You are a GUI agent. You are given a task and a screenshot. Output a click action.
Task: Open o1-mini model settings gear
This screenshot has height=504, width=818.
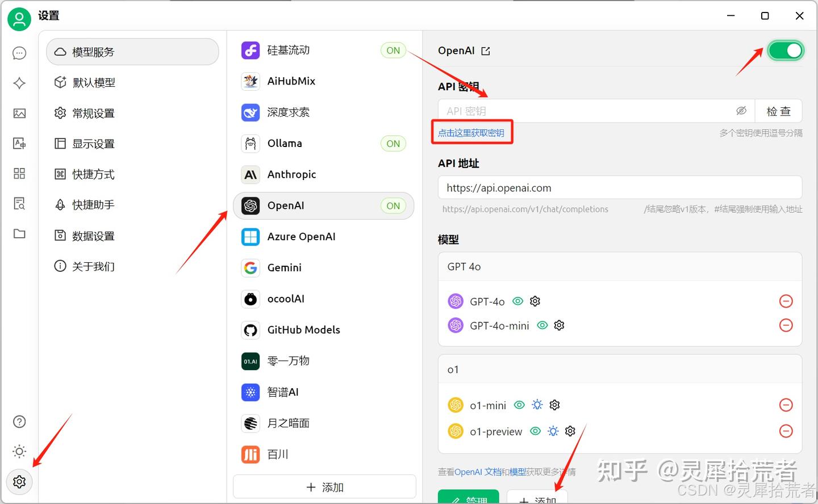point(554,405)
